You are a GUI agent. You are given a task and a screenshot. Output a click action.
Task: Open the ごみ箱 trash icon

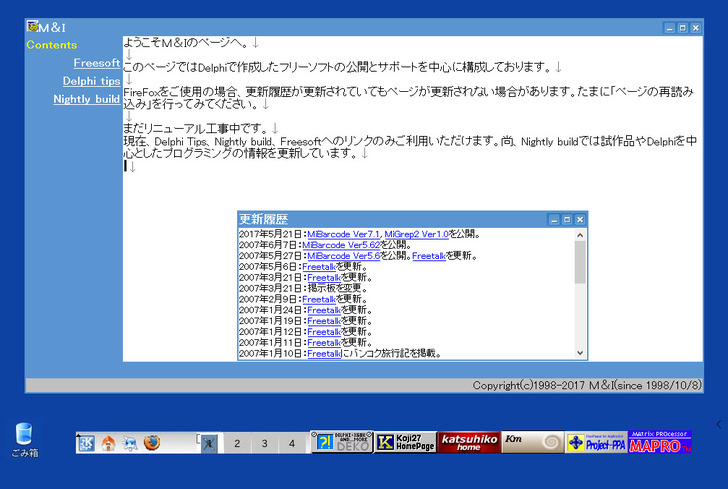[24, 438]
